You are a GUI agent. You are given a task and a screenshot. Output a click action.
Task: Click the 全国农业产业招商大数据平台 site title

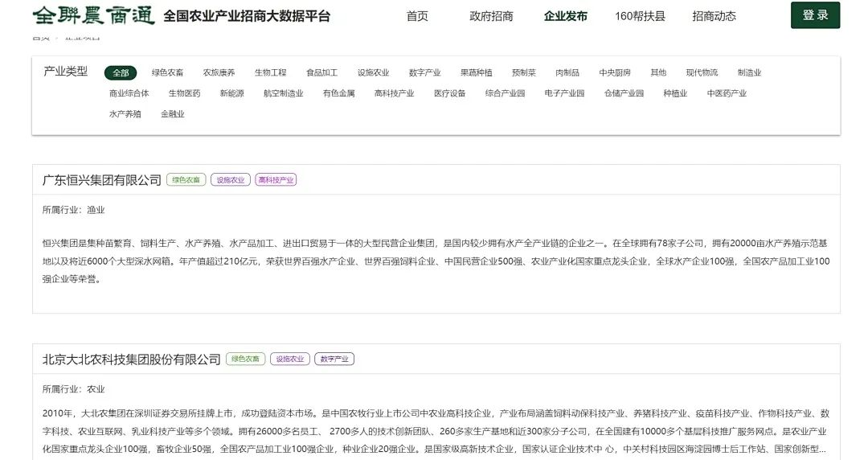click(x=247, y=16)
